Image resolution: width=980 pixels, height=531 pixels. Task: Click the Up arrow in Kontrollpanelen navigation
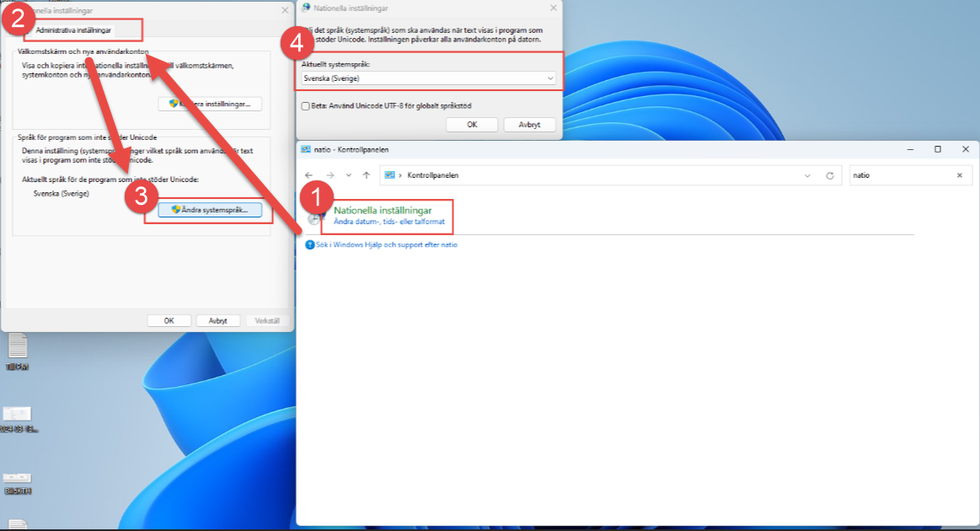[x=366, y=175]
